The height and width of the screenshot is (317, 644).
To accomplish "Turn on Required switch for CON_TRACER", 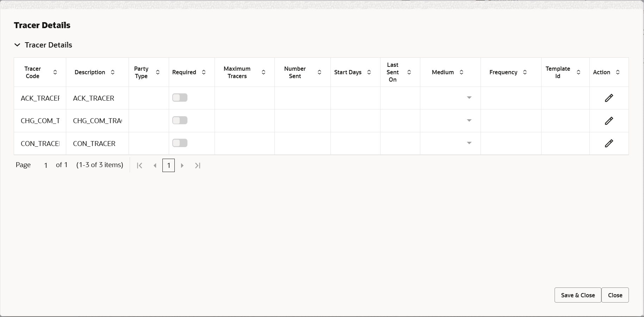I will (x=180, y=143).
